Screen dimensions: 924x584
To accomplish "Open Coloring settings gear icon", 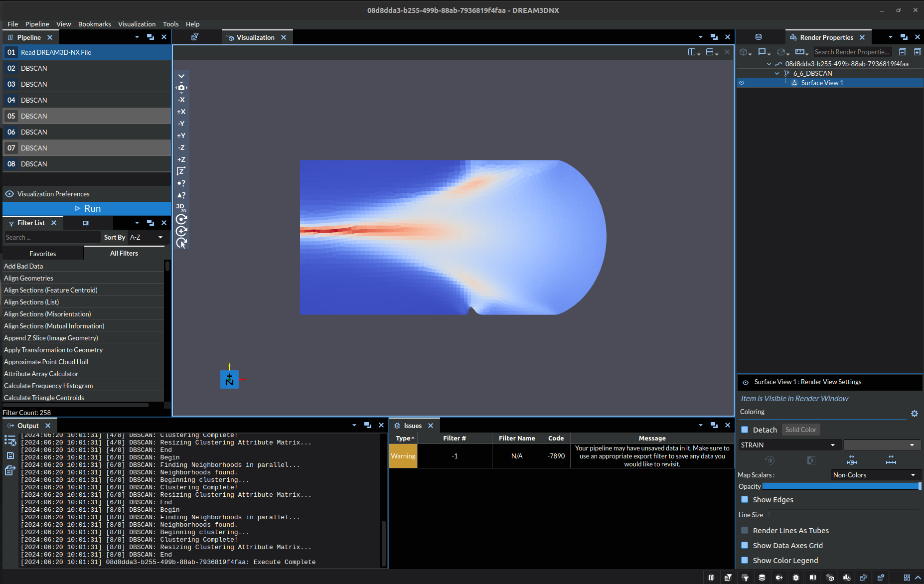I will [x=915, y=414].
